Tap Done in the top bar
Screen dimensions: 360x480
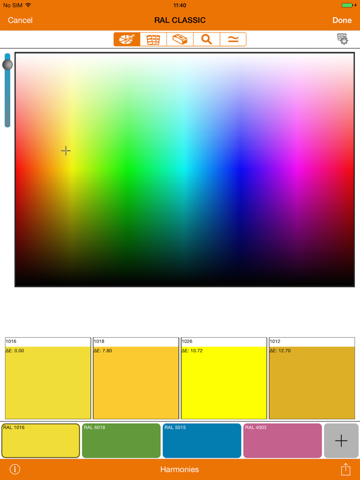342,20
